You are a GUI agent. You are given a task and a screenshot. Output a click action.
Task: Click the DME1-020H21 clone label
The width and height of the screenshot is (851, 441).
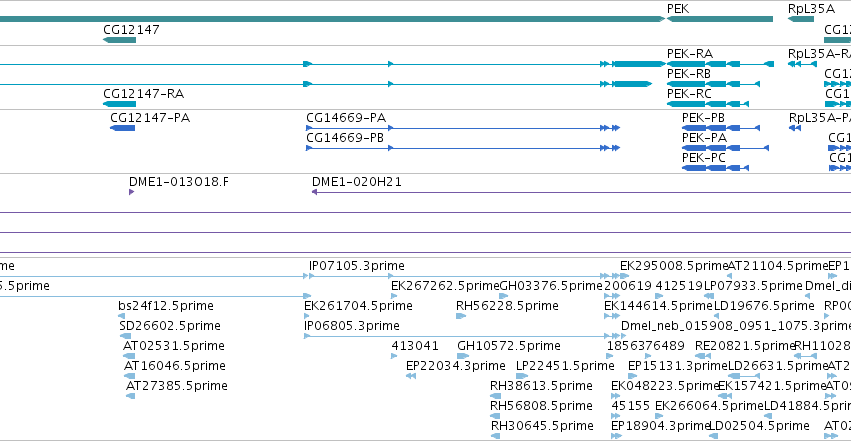point(357,182)
